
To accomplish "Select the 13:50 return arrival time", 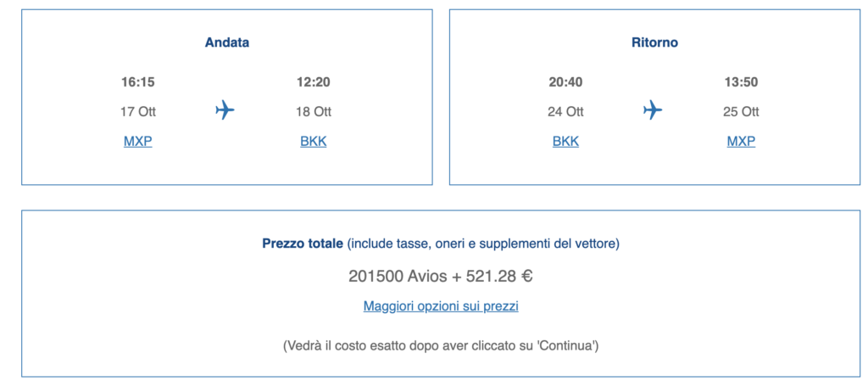I will 741,82.
